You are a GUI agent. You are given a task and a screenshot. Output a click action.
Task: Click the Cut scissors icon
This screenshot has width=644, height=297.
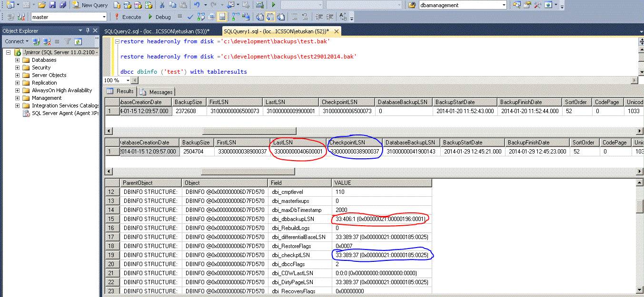162,5
